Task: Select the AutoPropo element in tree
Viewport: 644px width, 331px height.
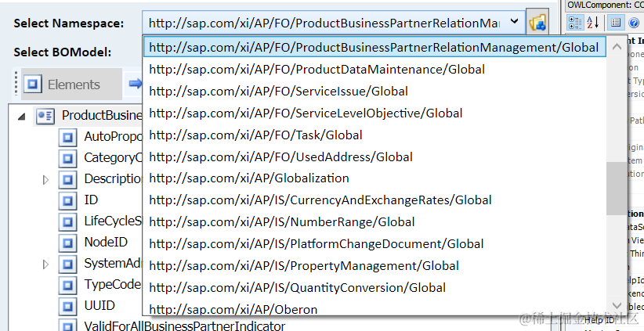Action: point(113,137)
